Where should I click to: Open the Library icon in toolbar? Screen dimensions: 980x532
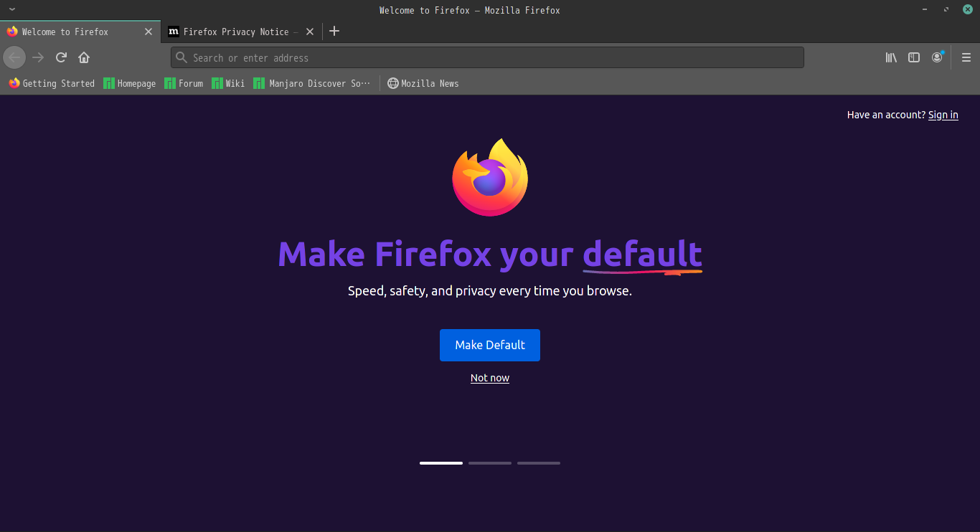[891, 57]
